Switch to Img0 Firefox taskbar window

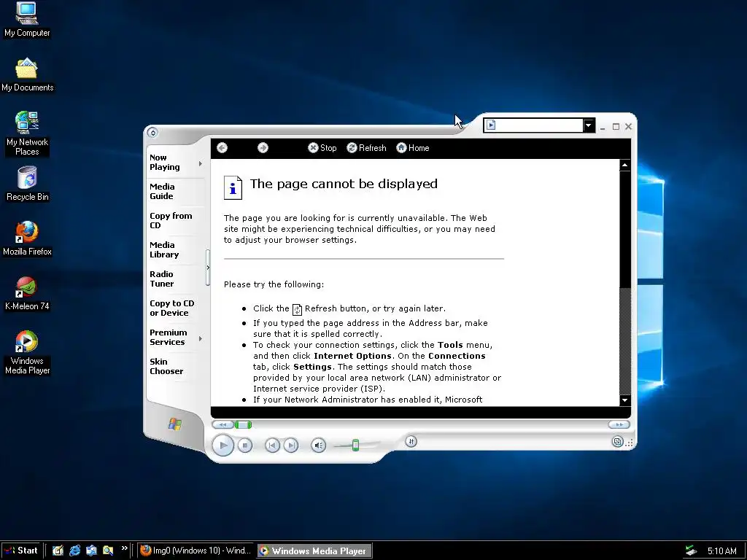[x=196, y=551]
